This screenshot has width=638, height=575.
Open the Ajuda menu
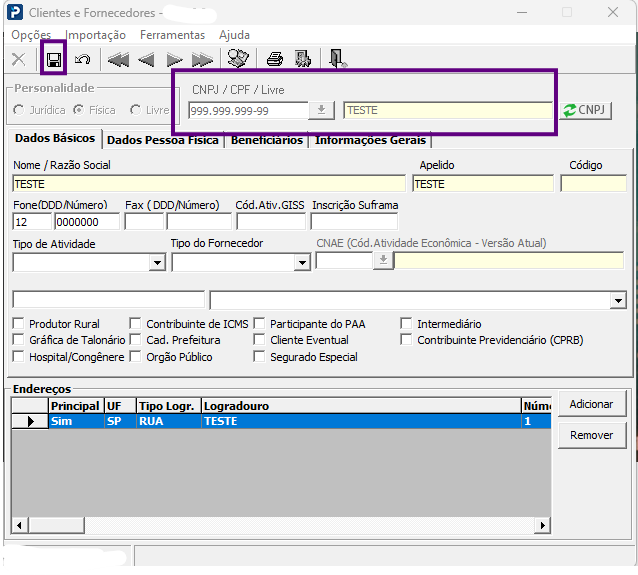click(234, 35)
